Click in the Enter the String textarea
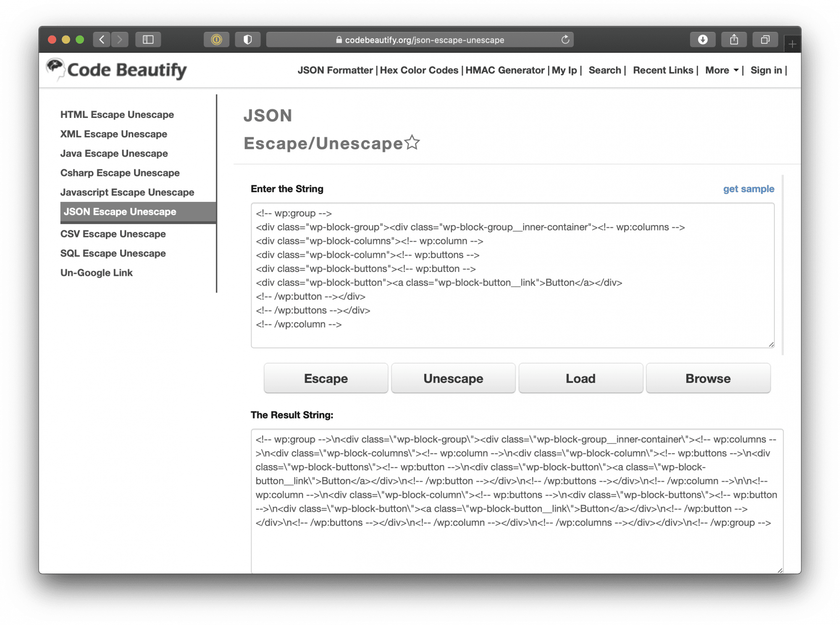This screenshot has width=840, height=625. [512, 275]
